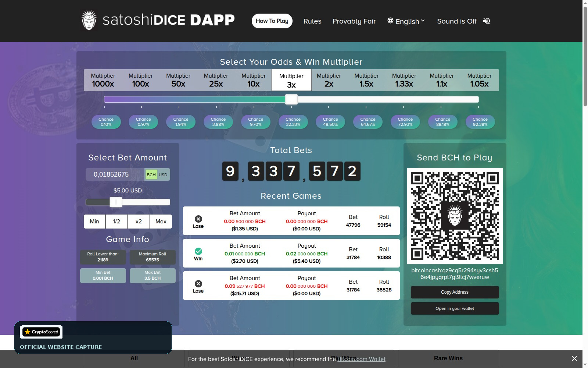This screenshot has width=588, height=368.
Task: Click the Max Bet 3.5 BCH box
Action: click(153, 275)
